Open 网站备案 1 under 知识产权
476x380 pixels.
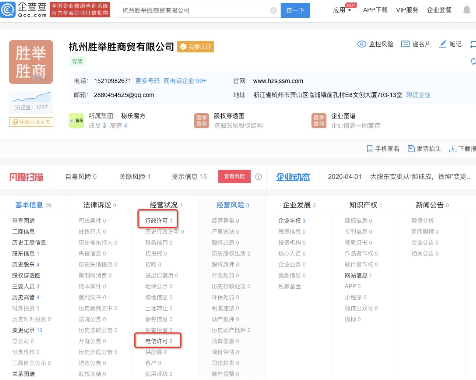(358, 275)
